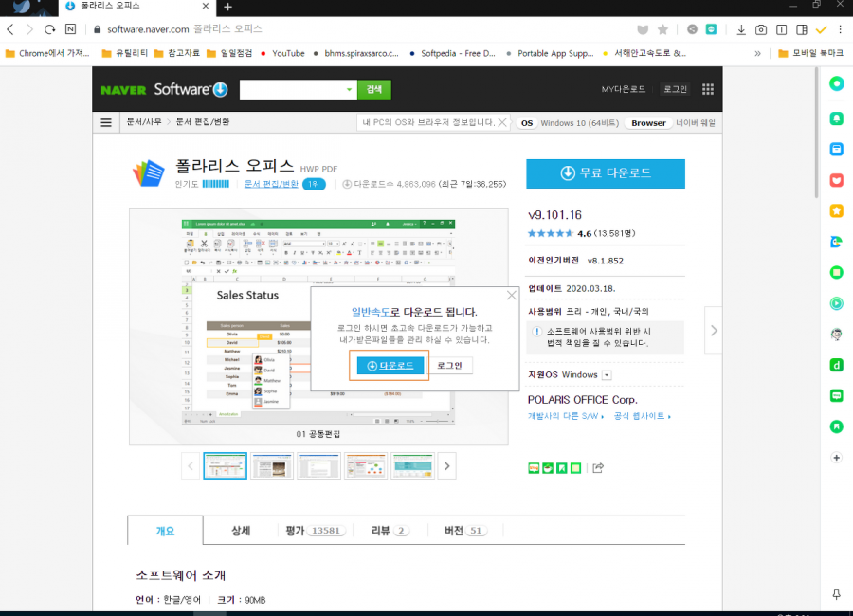The image size is (853, 616).
Task: Open the 평가 13581 tab
Action: 315,531
